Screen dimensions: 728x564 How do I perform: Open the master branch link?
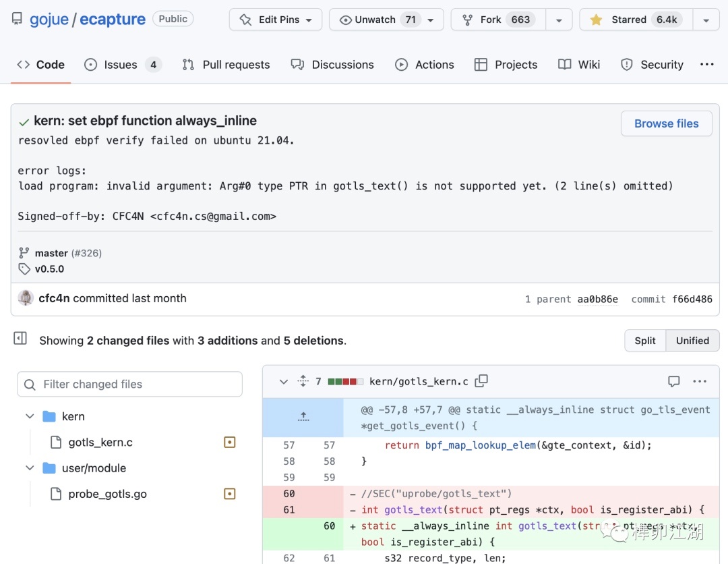51,253
